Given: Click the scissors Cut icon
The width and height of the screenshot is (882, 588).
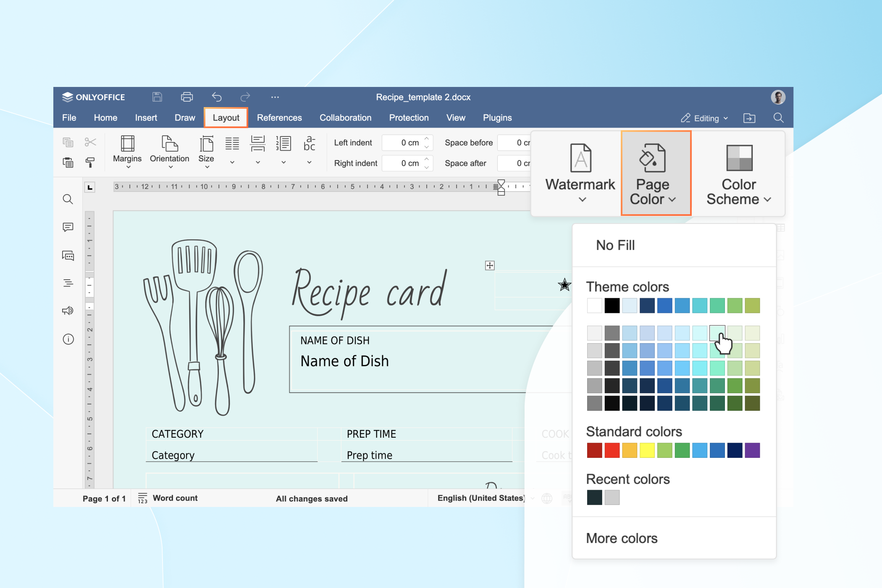Looking at the screenshot, I should pos(90,142).
